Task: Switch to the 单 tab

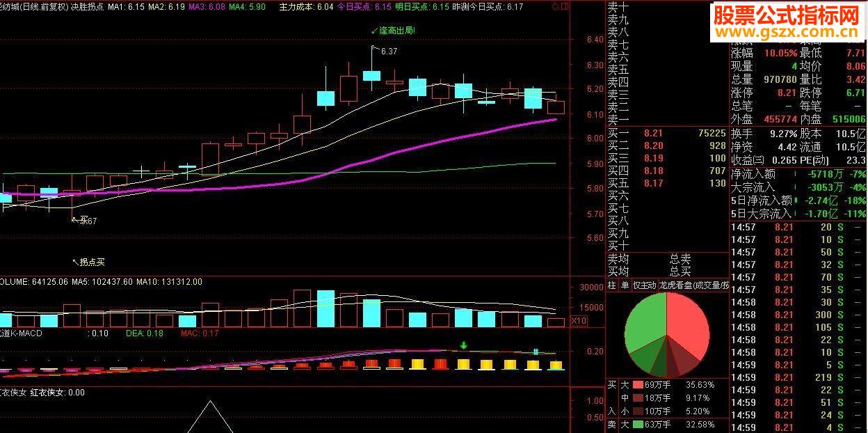Action: (624, 285)
